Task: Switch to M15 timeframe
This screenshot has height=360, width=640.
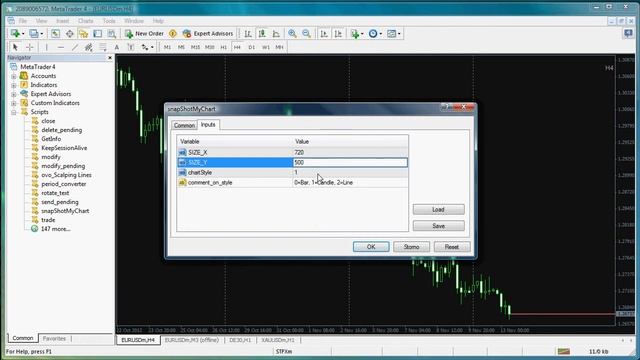Action: [x=195, y=47]
